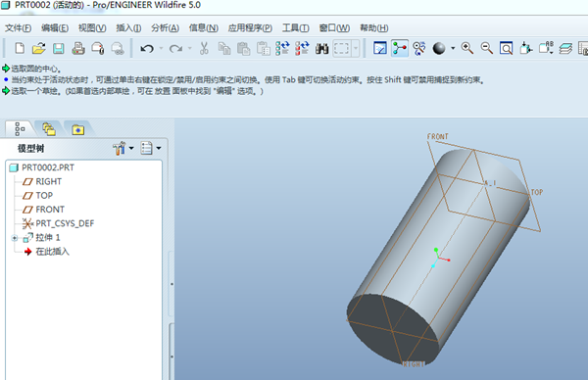This screenshot has height=380, width=588.
Task: Open the undo history dropdown arrow
Action: click(162, 48)
